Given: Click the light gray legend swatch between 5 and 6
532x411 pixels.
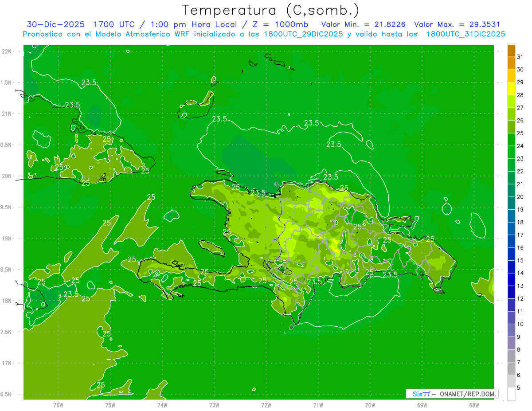Looking at the screenshot, I should [x=511, y=381].
